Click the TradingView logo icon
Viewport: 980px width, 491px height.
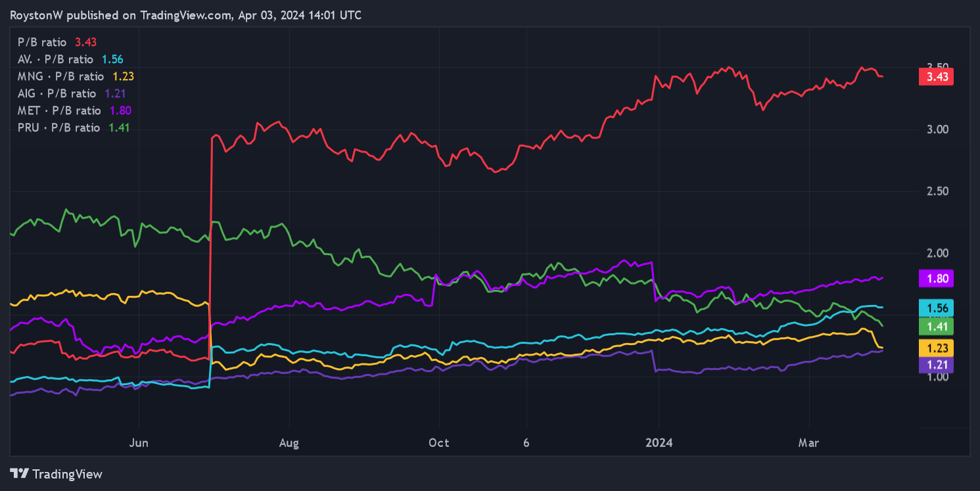(20, 473)
